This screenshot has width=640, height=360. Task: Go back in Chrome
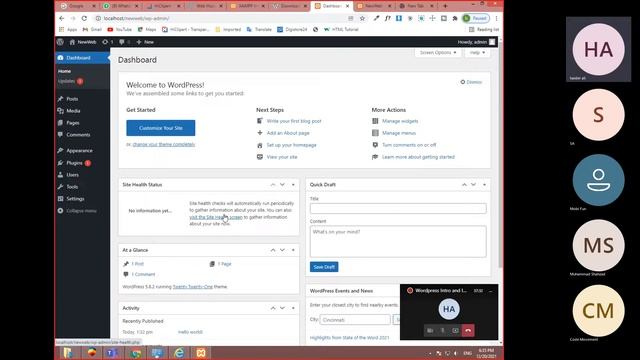click(62, 18)
